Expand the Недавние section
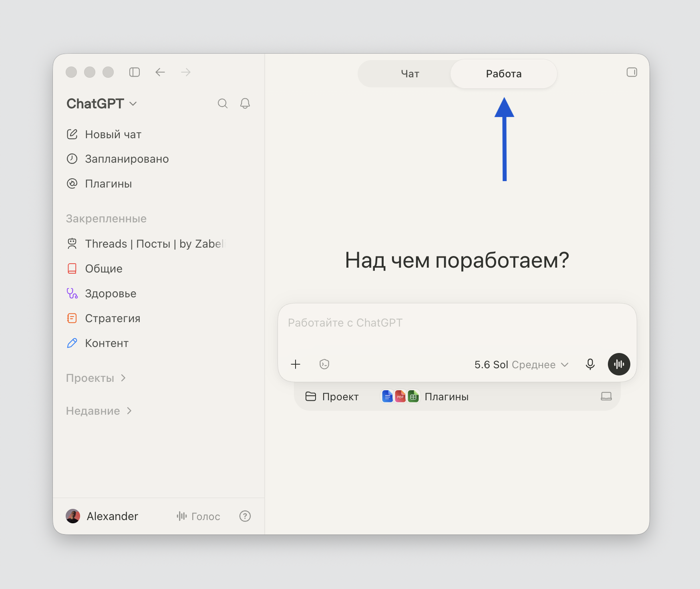The image size is (700, 589). (99, 411)
